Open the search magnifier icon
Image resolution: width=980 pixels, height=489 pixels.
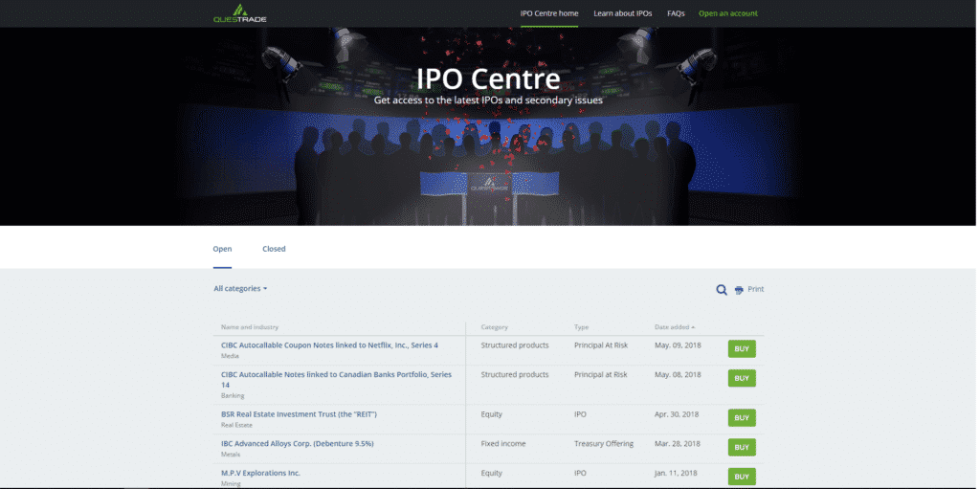click(722, 290)
